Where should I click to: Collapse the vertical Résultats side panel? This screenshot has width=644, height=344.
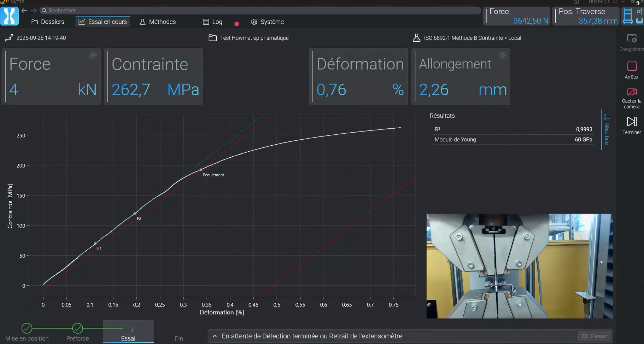click(607, 129)
